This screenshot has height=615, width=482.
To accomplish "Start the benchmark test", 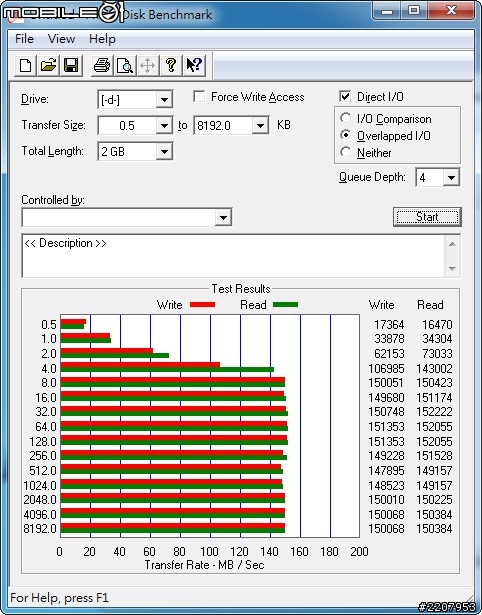I will pos(427,217).
